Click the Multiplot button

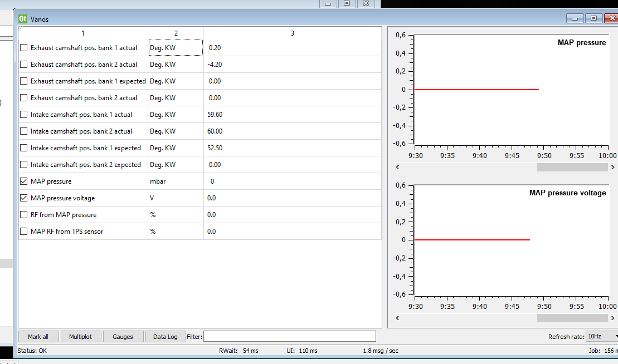coord(80,337)
